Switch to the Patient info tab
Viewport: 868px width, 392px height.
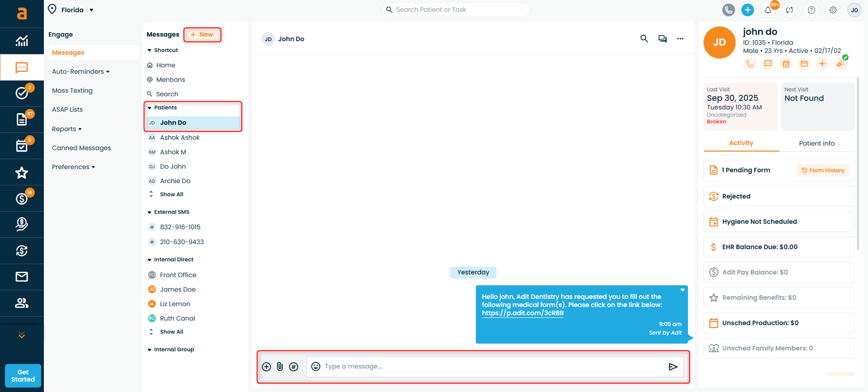coord(816,143)
